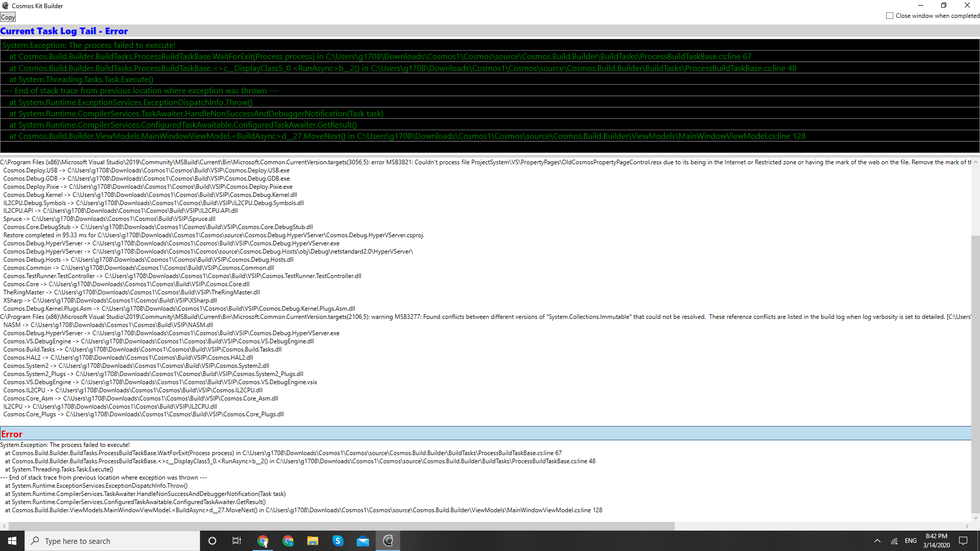The height and width of the screenshot is (551, 980).
Task: Open the ENG language switcher
Action: 911,541
